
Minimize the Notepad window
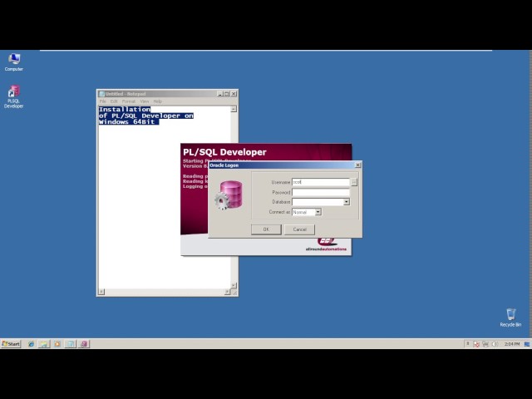220,94
